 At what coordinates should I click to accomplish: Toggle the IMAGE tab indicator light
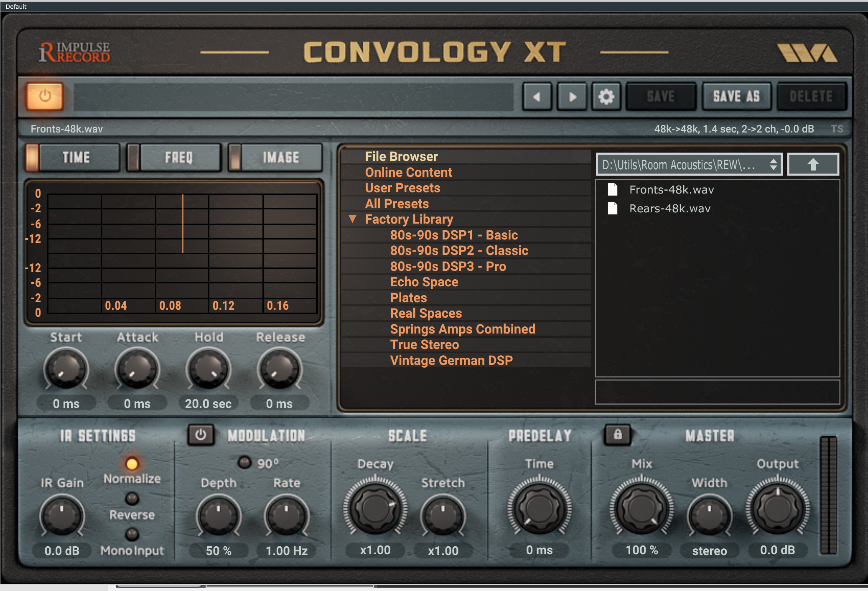coord(235,158)
